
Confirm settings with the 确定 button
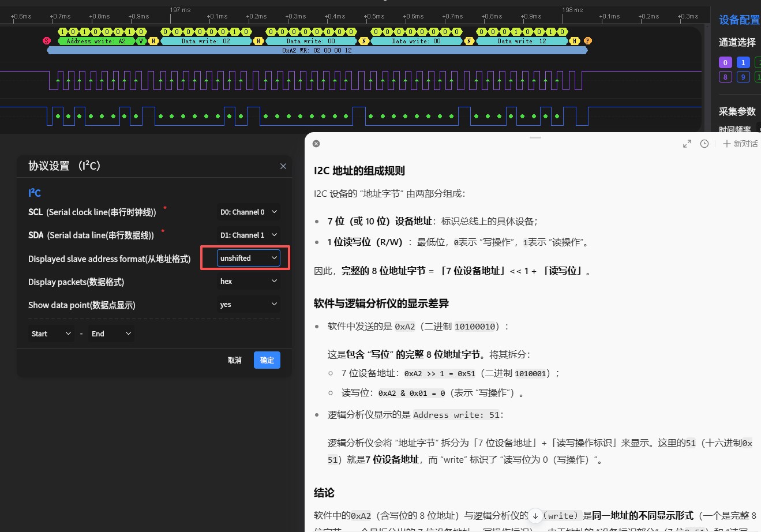(x=267, y=360)
